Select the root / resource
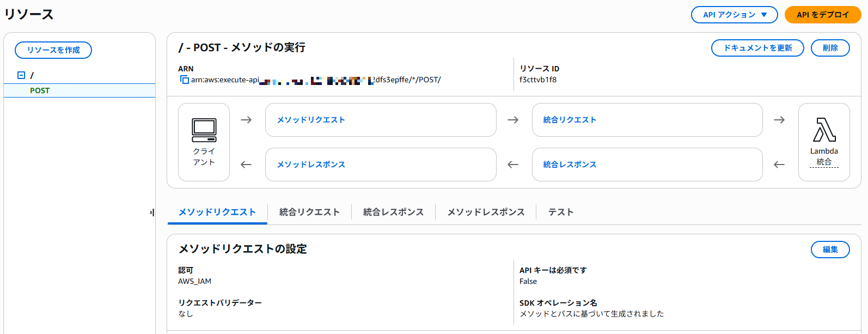868x334 pixels. [32, 75]
